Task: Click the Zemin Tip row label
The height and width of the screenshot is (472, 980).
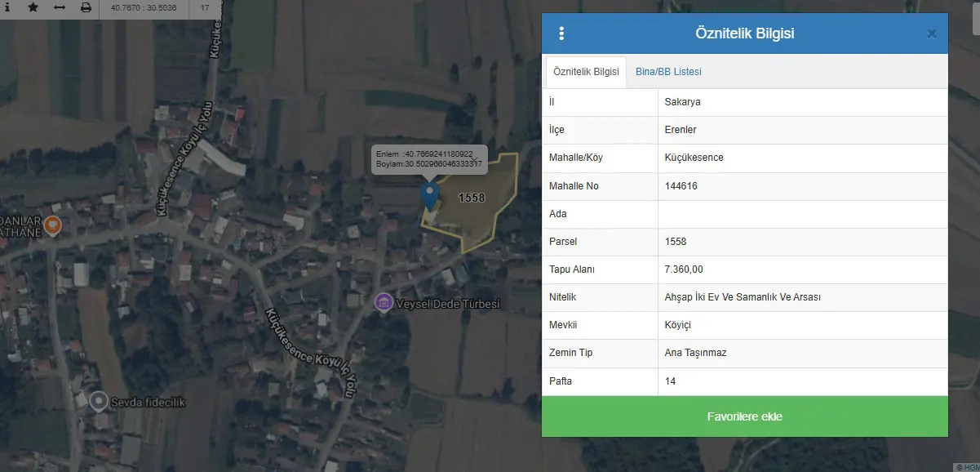Action: tap(571, 353)
